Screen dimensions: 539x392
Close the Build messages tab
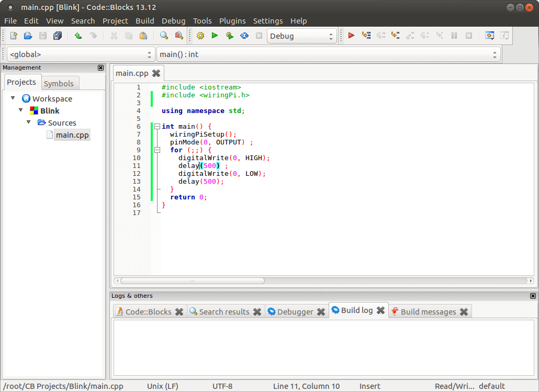pyautogui.click(x=464, y=312)
